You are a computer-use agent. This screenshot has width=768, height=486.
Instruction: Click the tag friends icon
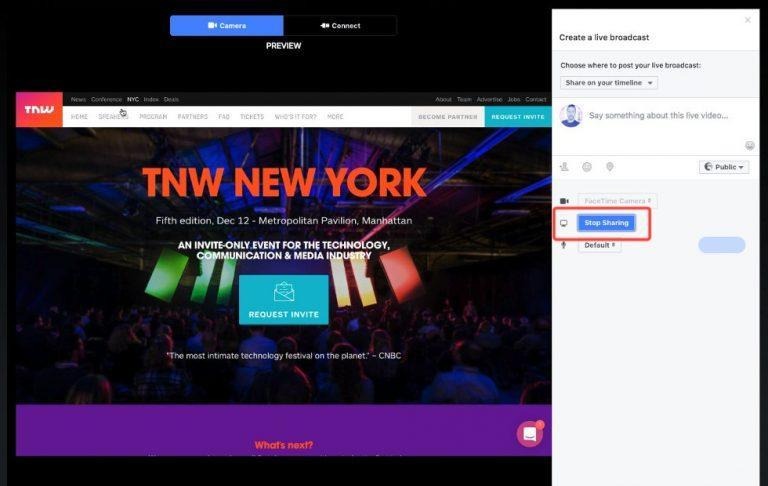(564, 167)
